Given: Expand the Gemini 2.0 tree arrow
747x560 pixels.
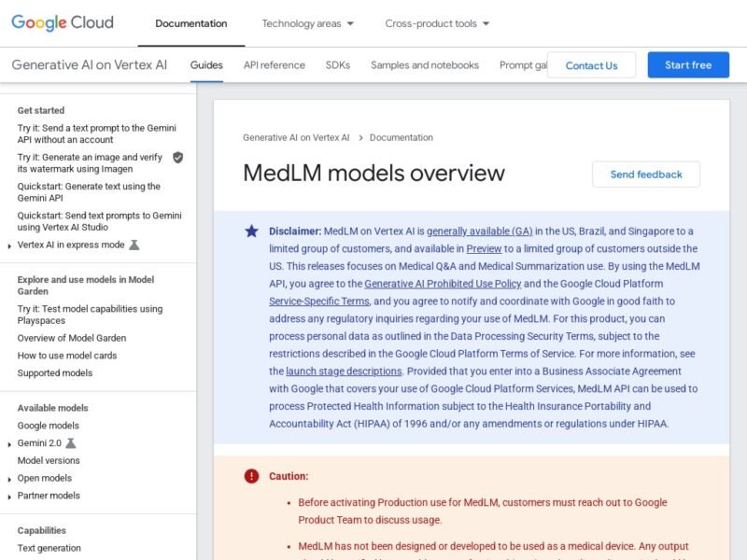Looking at the screenshot, I should pos(9,444).
